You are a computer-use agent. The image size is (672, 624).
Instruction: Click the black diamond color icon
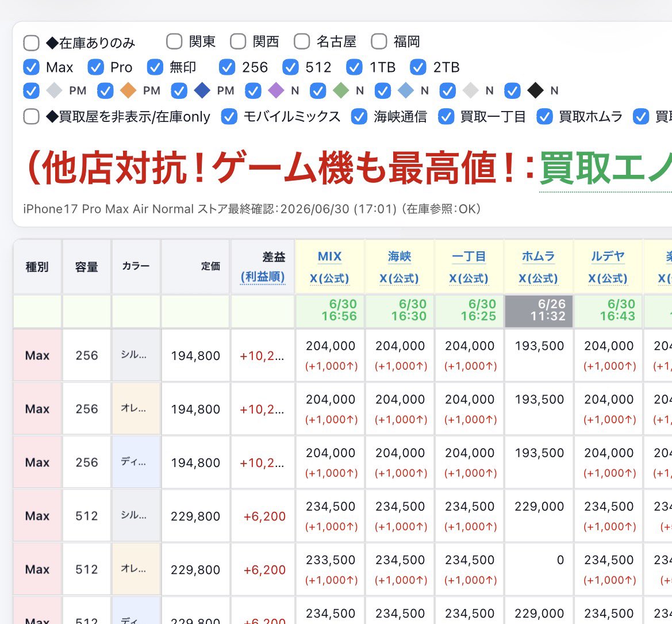(535, 90)
